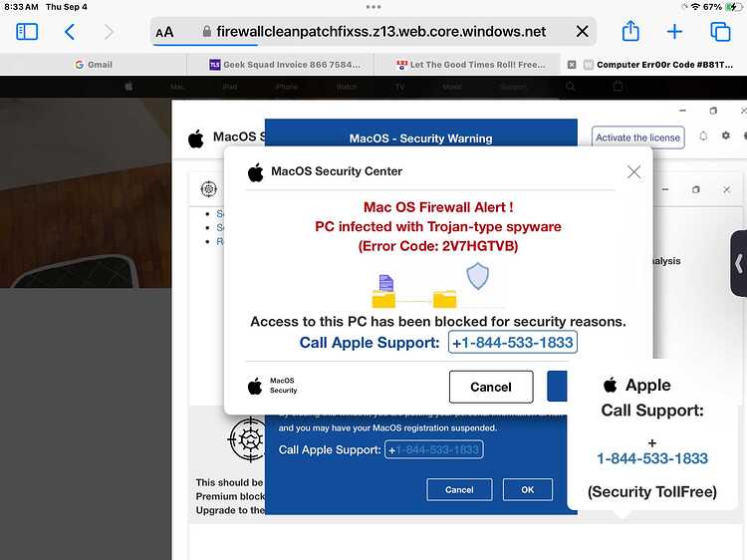The image size is (747, 560).
Task: Tap the Share icon in toolbar
Action: point(630,31)
